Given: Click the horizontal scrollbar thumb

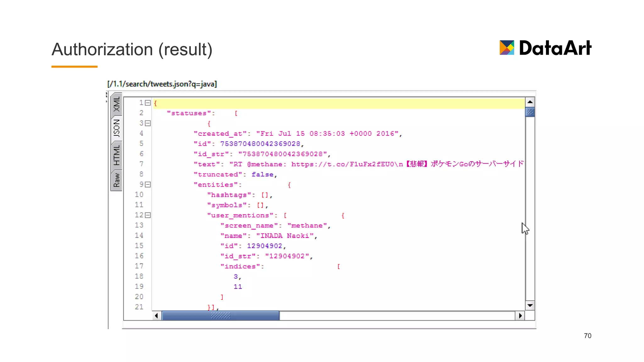Looking at the screenshot, I should point(220,315).
